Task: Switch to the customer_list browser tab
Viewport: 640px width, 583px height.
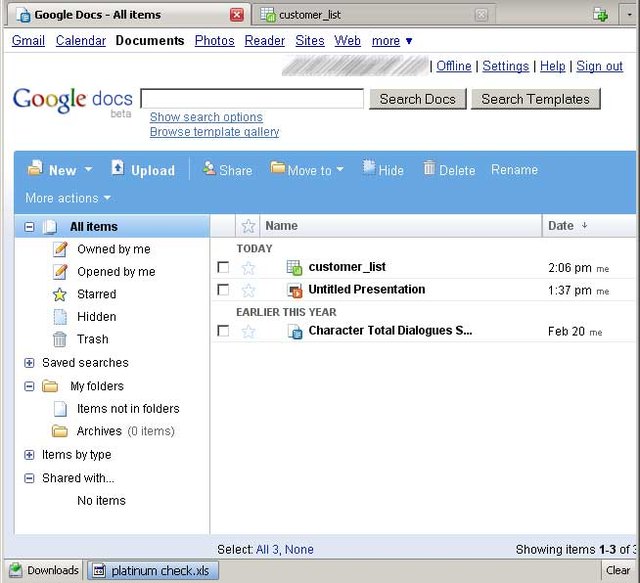Action: point(373,15)
